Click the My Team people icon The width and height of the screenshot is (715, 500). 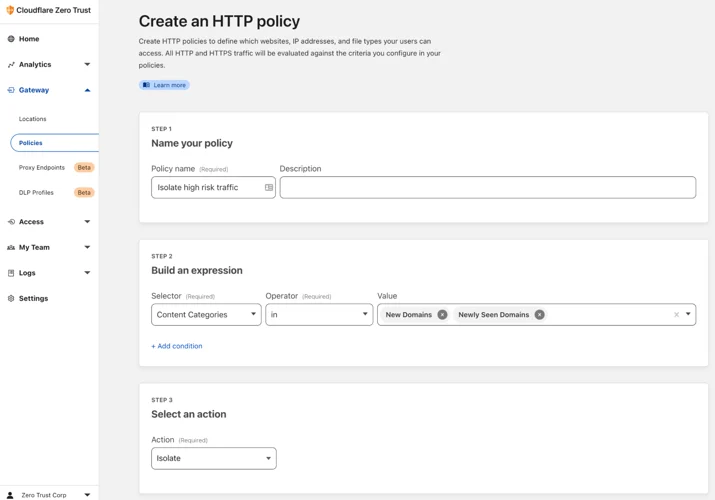coord(11,247)
